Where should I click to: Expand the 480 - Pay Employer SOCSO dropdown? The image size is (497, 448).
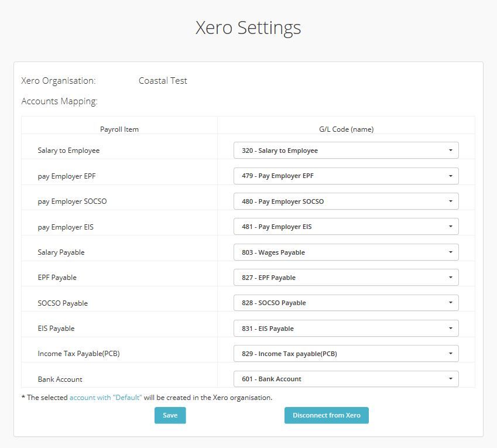coord(346,201)
